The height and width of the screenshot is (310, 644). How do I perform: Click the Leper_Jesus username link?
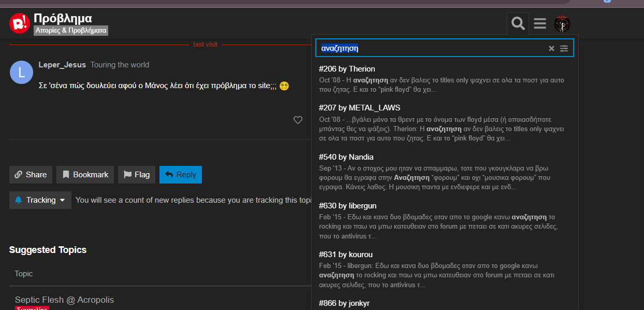[x=62, y=65]
